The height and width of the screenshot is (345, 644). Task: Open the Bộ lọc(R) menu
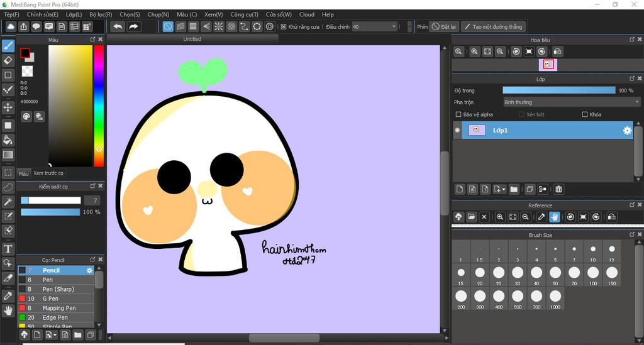click(x=101, y=14)
